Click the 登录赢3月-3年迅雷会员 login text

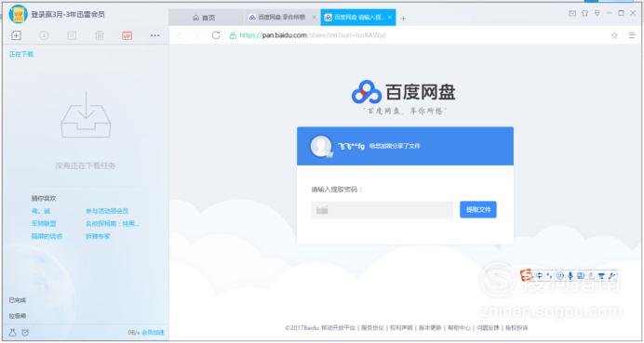coord(68,14)
